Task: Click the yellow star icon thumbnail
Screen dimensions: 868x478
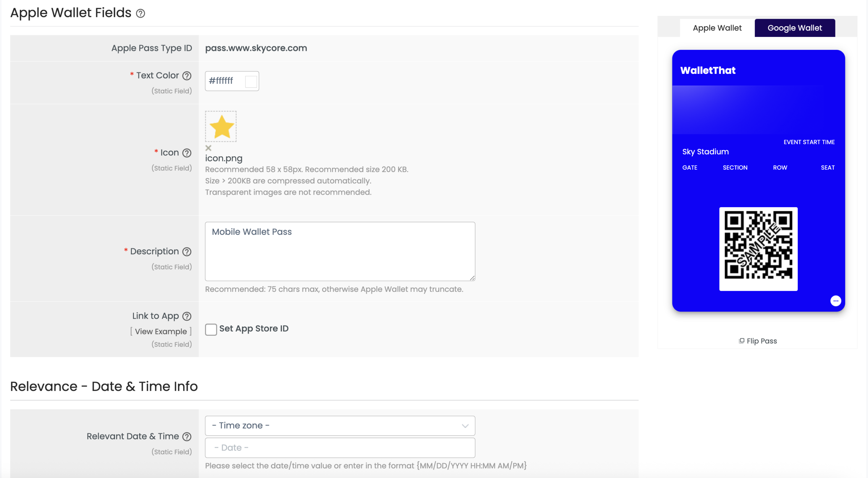Action: 221,126
